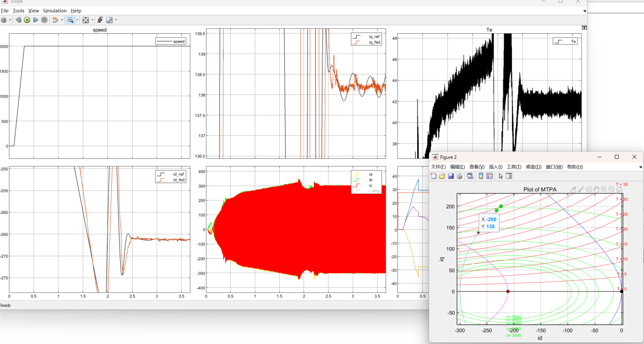The height and width of the screenshot is (344, 644).
Task: Expand the zoom mode dropdown arrow
Action: [x=77, y=20]
